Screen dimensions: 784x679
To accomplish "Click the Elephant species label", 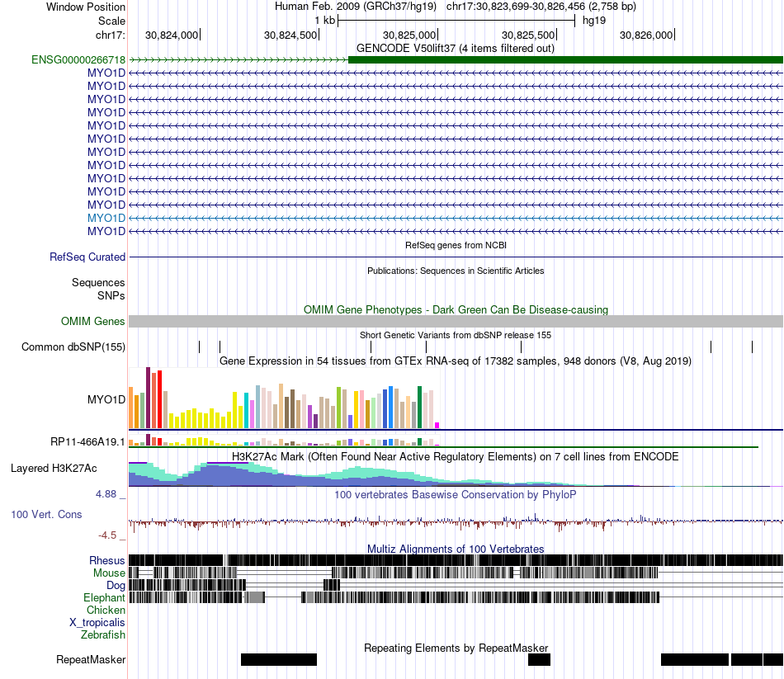I will (x=105, y=597).
